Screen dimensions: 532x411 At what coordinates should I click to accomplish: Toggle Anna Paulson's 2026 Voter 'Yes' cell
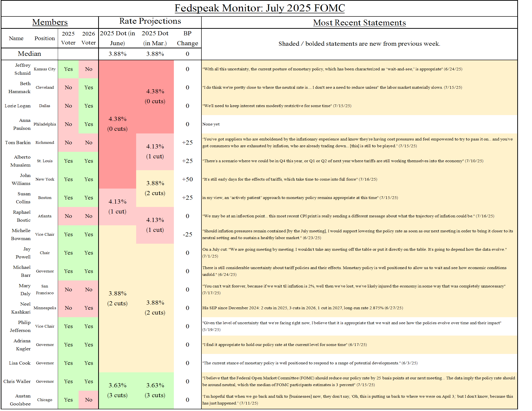[x=89, y=124]
